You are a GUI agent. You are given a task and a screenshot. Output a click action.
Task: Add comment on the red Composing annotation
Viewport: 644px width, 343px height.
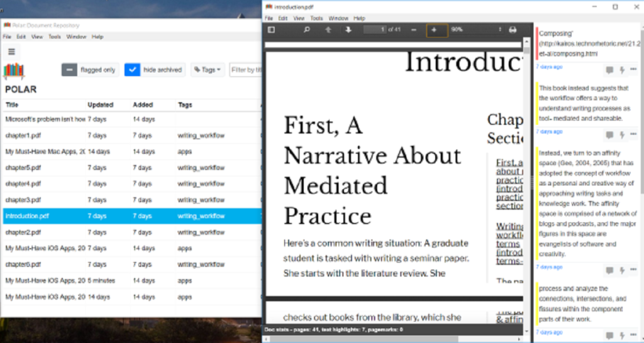pyautogui.click(x=609, y=70)
